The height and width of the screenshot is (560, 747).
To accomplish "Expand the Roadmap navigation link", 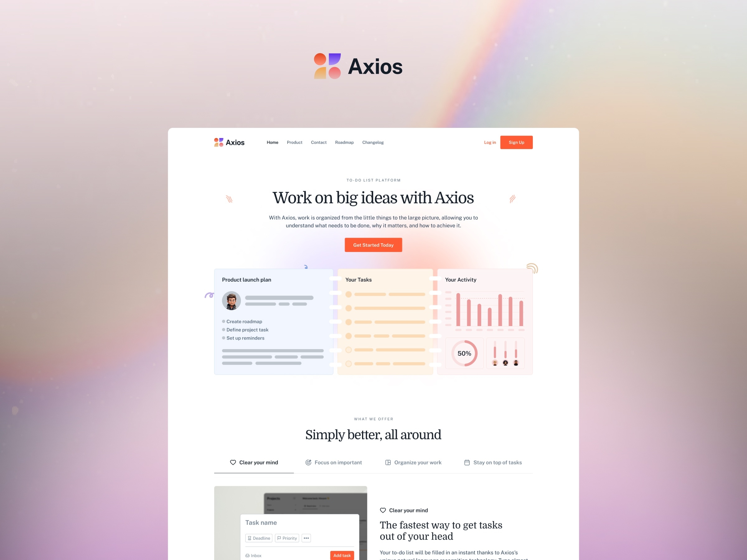I will tap(344, 142).
